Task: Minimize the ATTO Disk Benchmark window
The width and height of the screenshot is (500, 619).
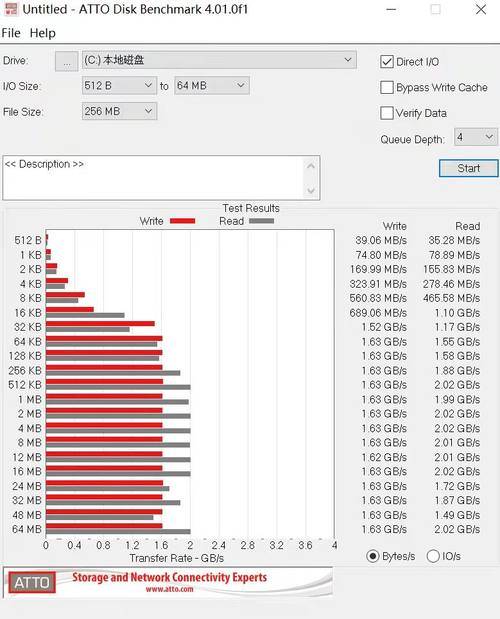Action: click(391, 9)
